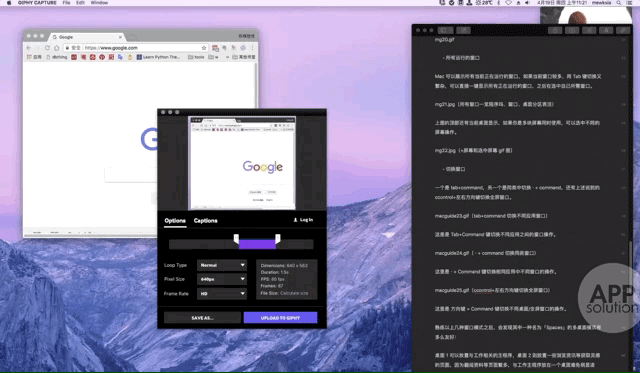Click the Bluetooth icon in the menu bar
This screenshot has height=373, width=640.
click(498, 3)
